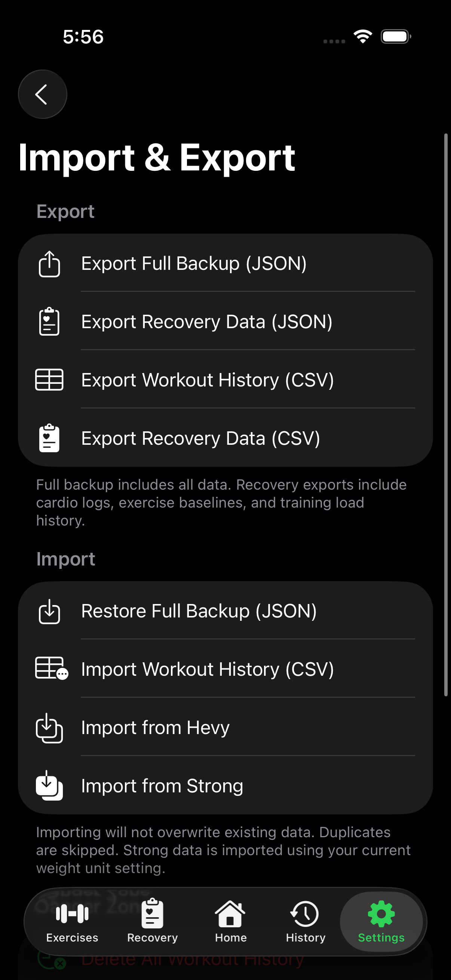Open Export Recovery Data (CSV)
Screen dimensions: 451x980
(x=201, y=438)
